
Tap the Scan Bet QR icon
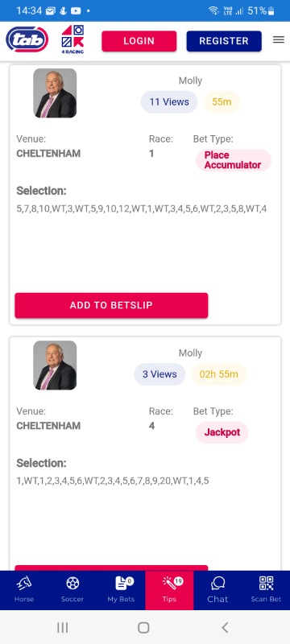[x=266, y=583]
